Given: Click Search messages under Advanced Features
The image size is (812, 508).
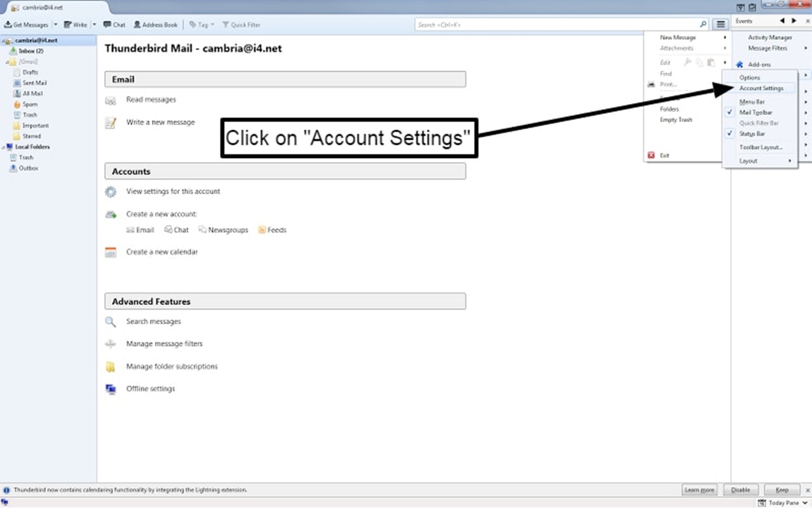Looking at the screenshot, I should [x=153, y=321].
